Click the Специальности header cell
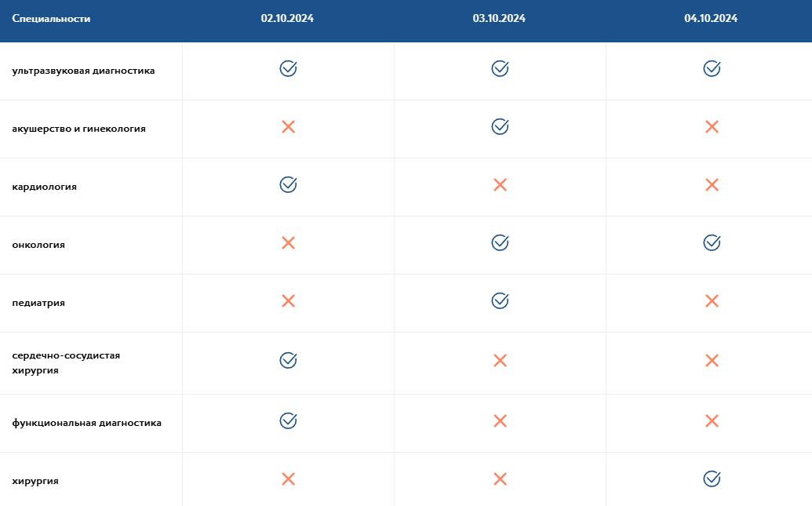 tap(51, 19)
